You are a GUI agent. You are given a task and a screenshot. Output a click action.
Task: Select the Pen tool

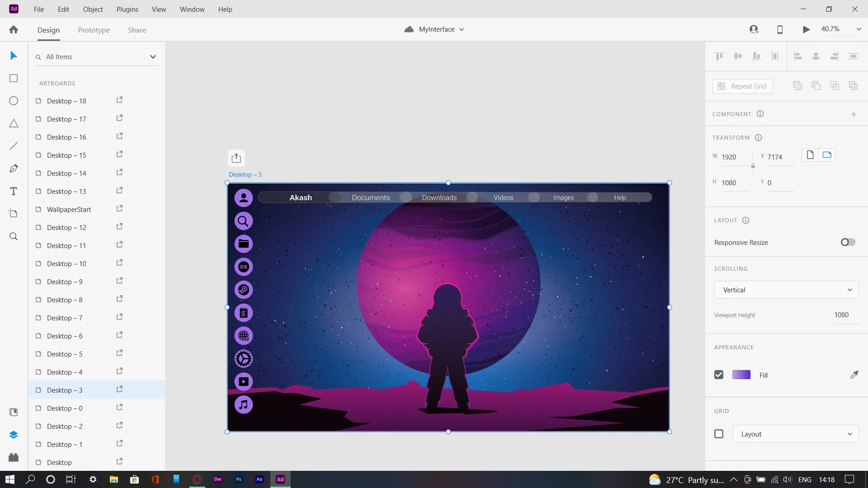pyautogui.click(x=14, y=169)
